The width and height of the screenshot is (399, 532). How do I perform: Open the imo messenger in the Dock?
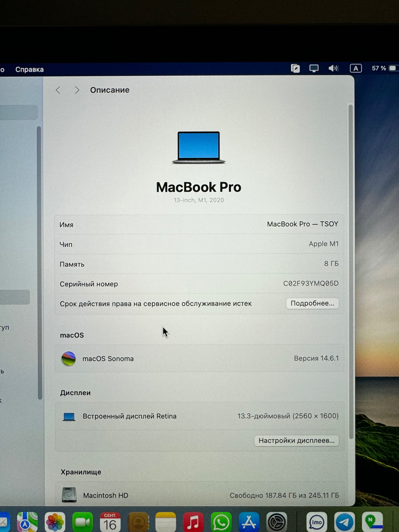(317, 522)
